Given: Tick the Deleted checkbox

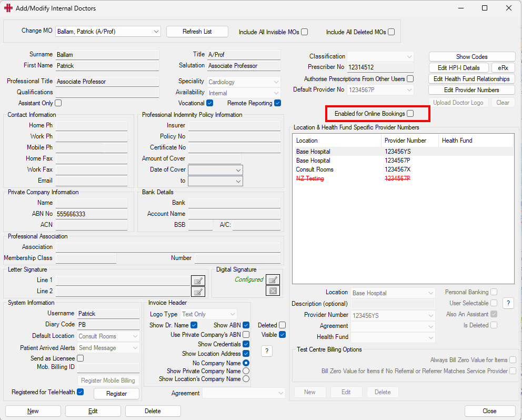Looking at the screenshot, I should 282,325.
